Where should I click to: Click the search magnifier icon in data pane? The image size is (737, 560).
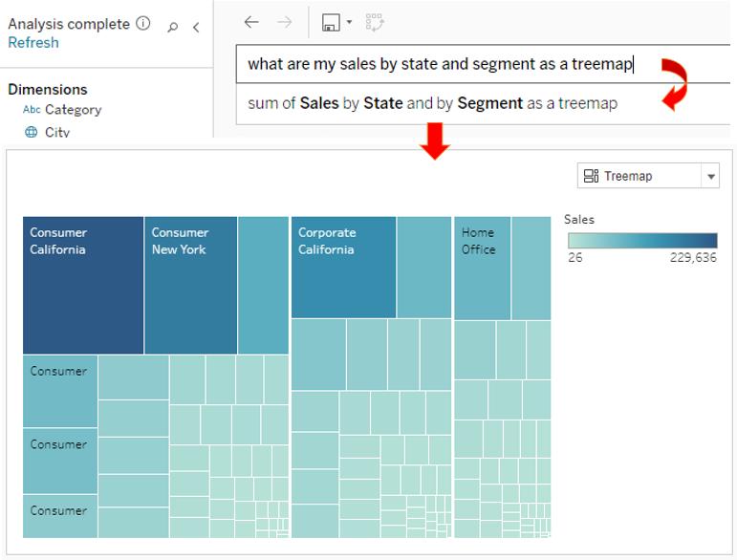point(173,27)
